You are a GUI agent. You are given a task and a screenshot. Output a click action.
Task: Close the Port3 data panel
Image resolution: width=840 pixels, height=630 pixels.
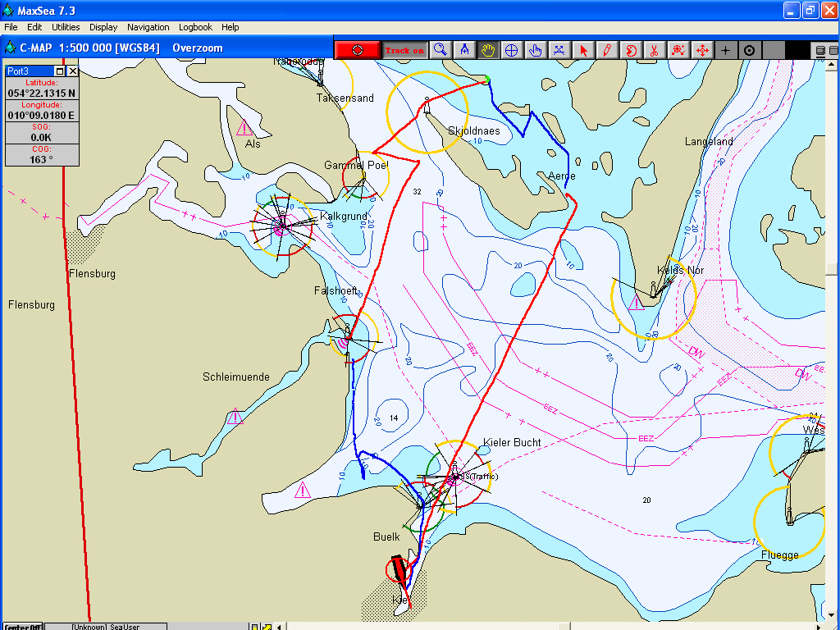tap(72, 71)
